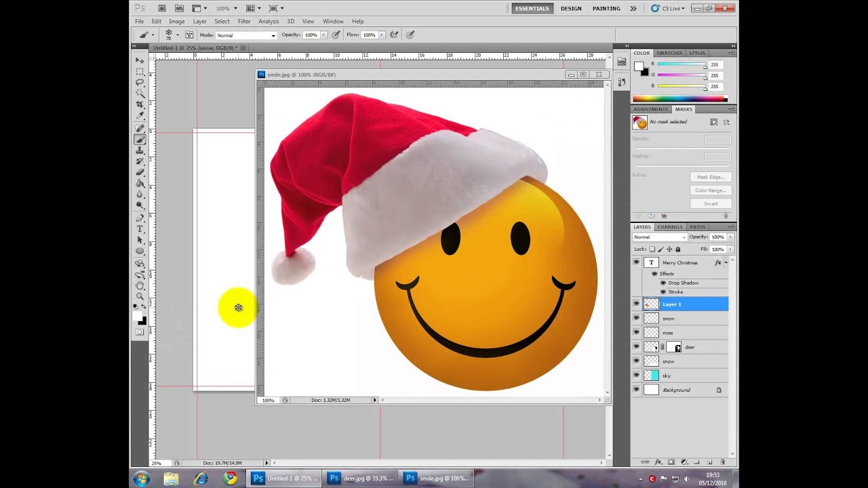Add a layer style via fx icon at panel bottom
The height and width of the screenshot is (488, 868).
tap(658, 462)
